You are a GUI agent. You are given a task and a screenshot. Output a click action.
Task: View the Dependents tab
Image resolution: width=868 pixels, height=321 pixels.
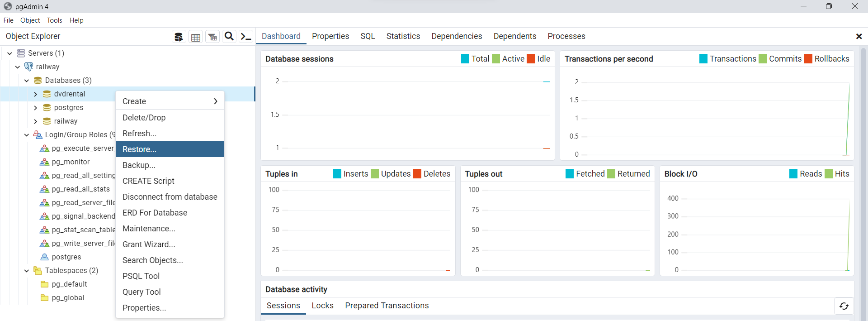[x=515, y=36]
